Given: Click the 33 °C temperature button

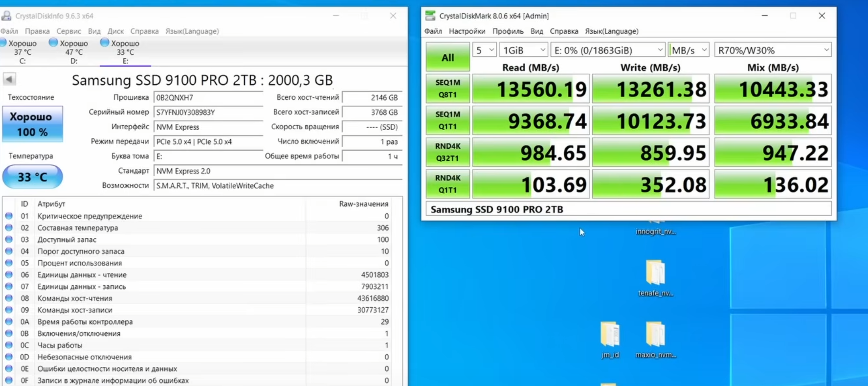Looking at the screenshot, I should click(x=32, y=177).
